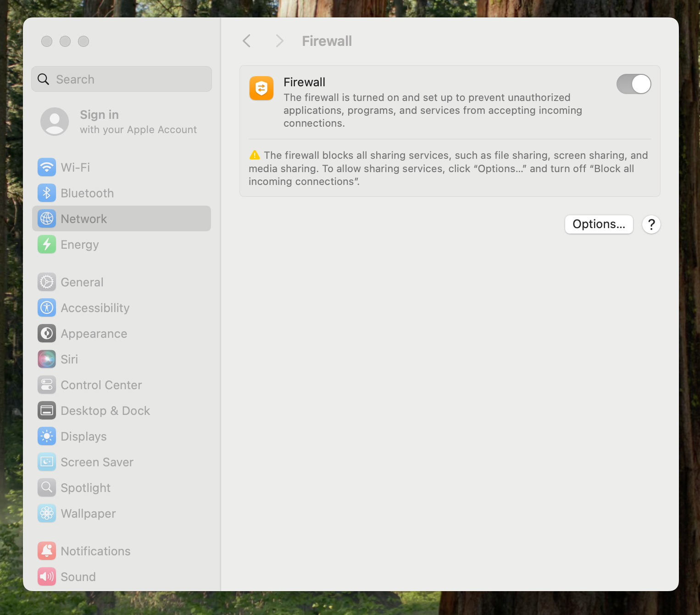
Task: Open the Energy settings icon
Action: (47, 245)
